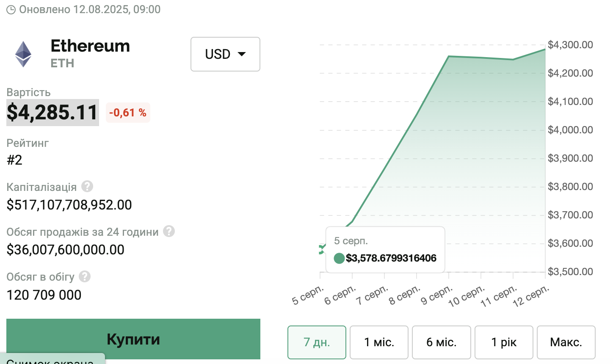Click the highlighted price $4,285.11
This screenshot has height=364, width=613.
coord(52,112)
